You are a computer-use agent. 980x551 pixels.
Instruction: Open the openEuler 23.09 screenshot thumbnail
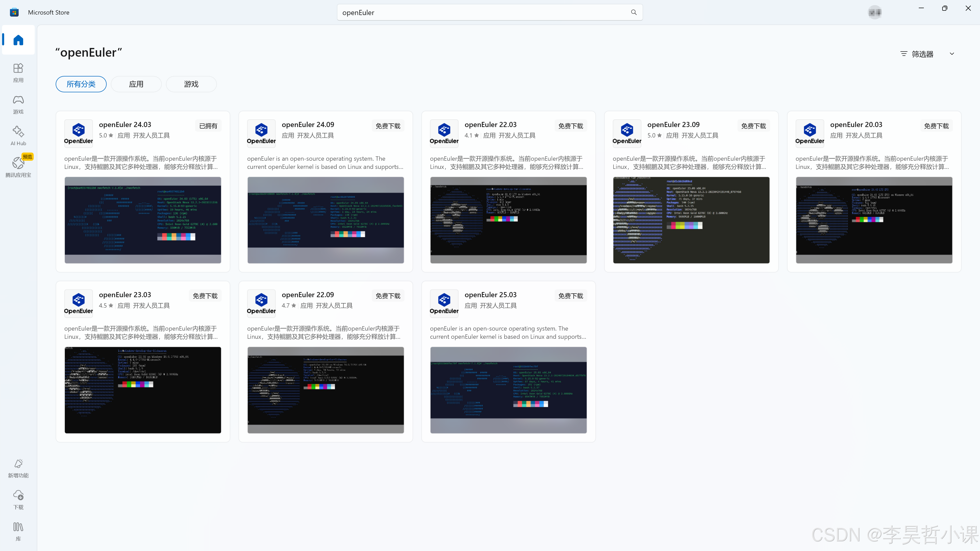tap(691, 220)
